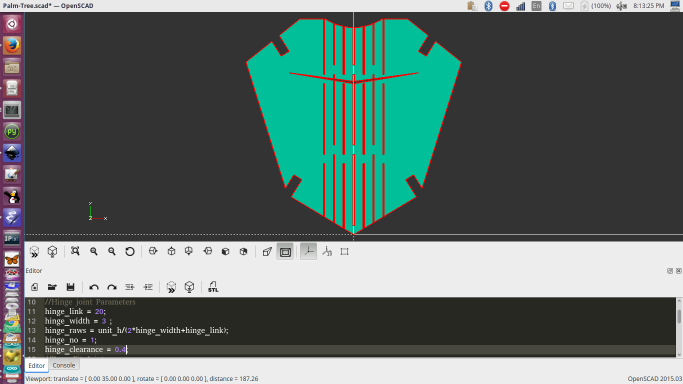Viewport: 683px width, 384px height.
Task: Click the value 20 on hinge_link line
Action: point(99,311)
